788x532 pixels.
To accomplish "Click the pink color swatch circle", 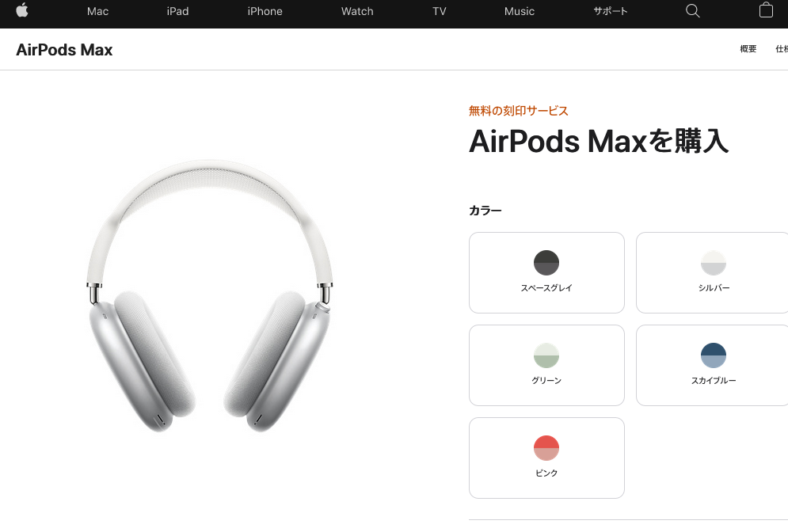I will [546, 447].
